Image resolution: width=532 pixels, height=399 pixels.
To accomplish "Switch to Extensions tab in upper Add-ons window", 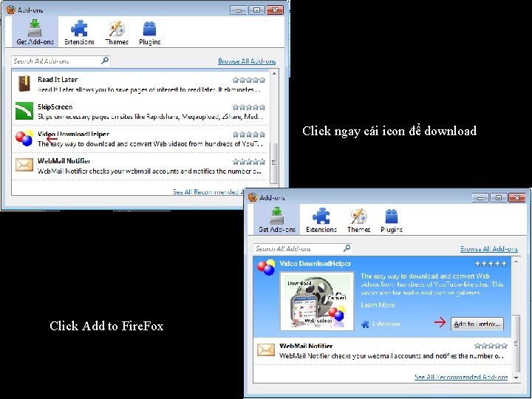I will point(79,32).
